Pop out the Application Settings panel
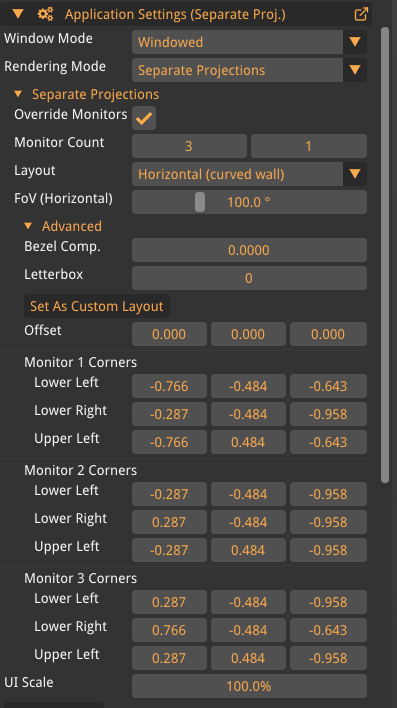The image size is (397, 708). pyautogui.click(x=361, y=14)
